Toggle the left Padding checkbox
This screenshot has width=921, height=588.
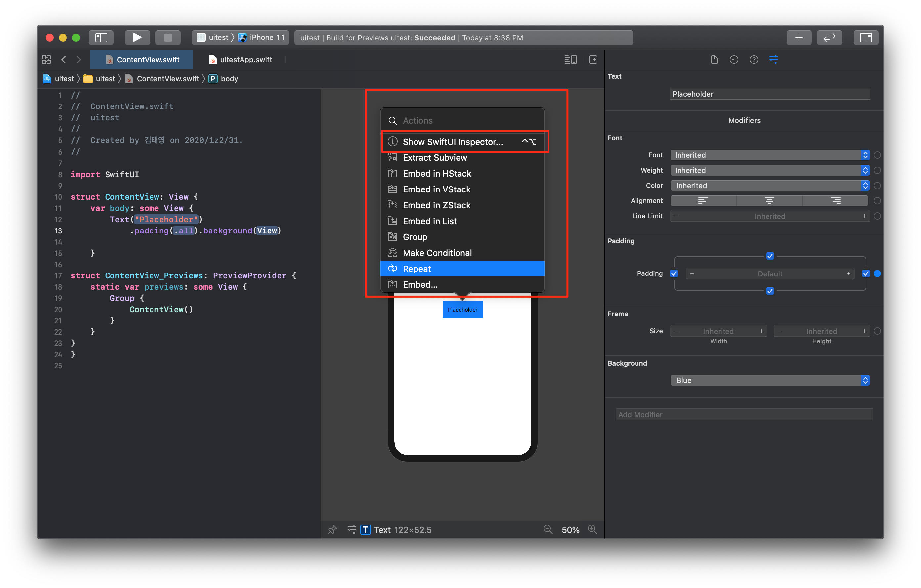point(674,273)
